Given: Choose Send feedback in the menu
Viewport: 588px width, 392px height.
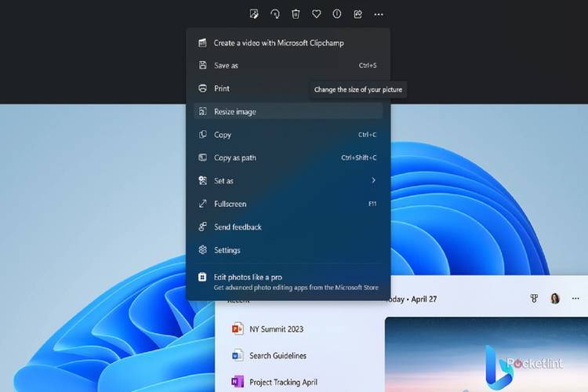Looking at the screenshot, I should pyautogui.click(x=289, y=227).
